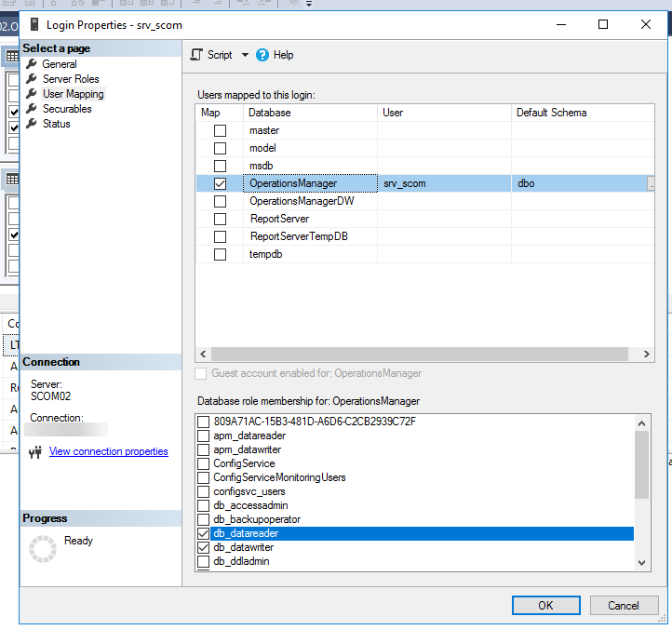
Task: Click the User column header
Action: tap(444, 113)
